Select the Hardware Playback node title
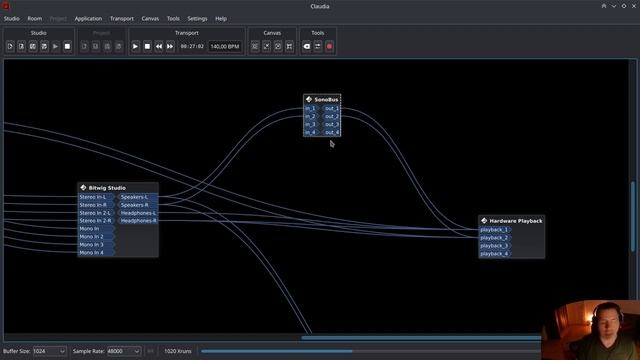This screenshot has width=640, height=360. click(x=516, y=221)
